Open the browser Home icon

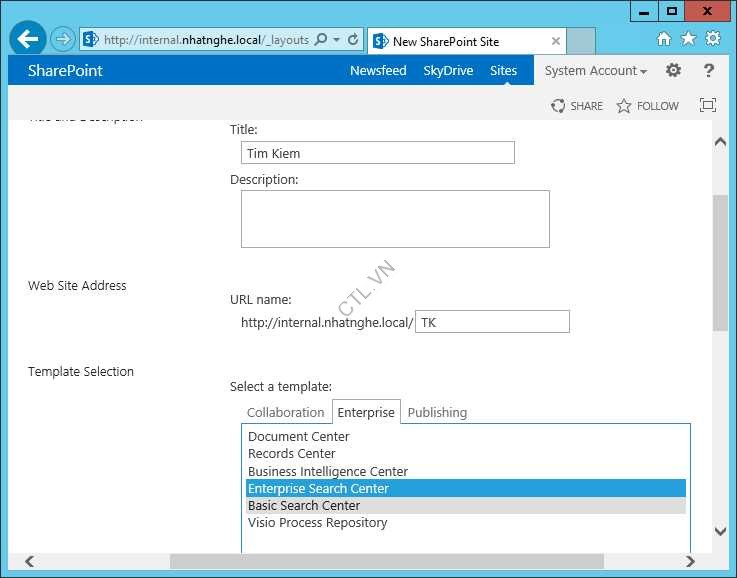click(664, 39)
